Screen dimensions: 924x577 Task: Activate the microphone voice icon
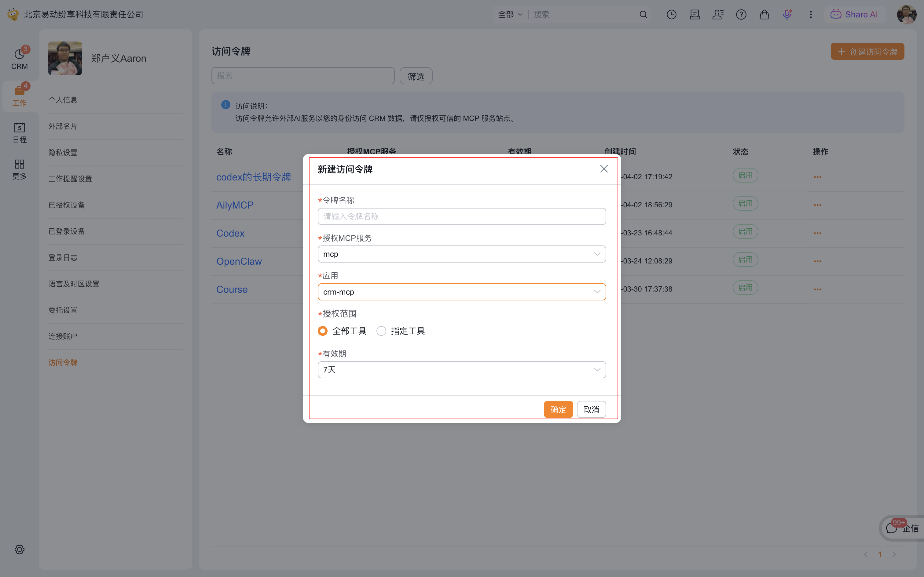(787, 15)
